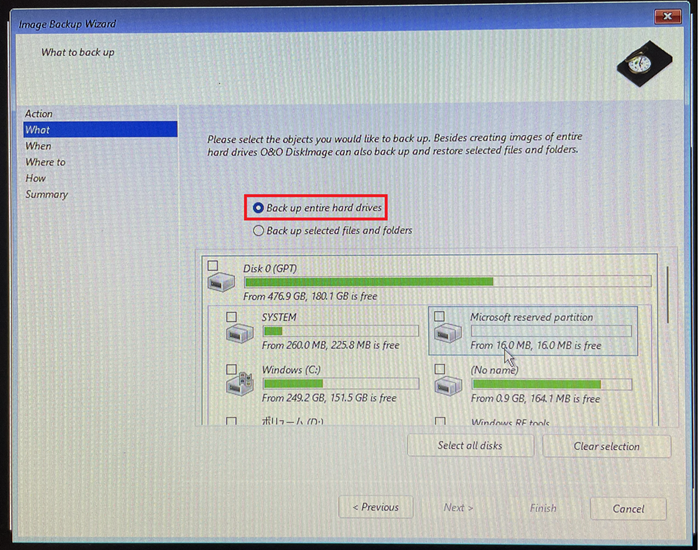This screenshot has height=550, width=700.
Task: Go to the Action step in sidebar
Action: point(39,114)
